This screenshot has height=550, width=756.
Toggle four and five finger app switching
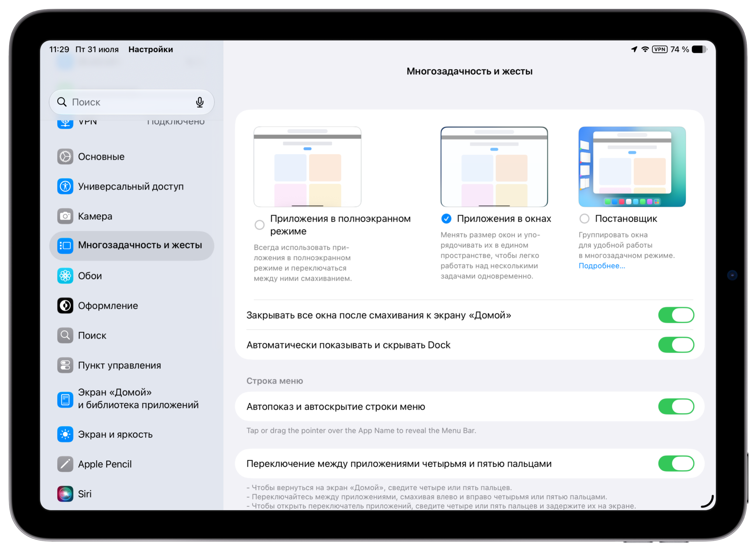(x=676, y=464)
